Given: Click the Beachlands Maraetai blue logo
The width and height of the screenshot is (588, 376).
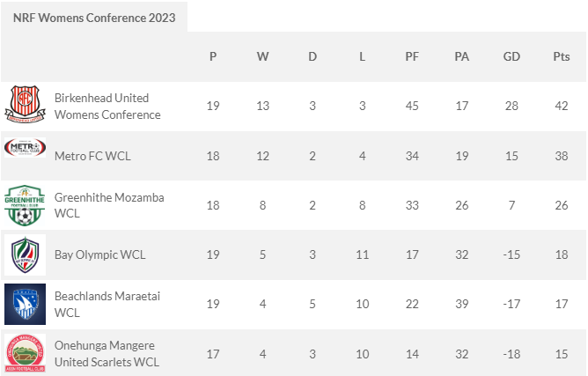Looking at the screenshot, I should (x=26, y=305).
